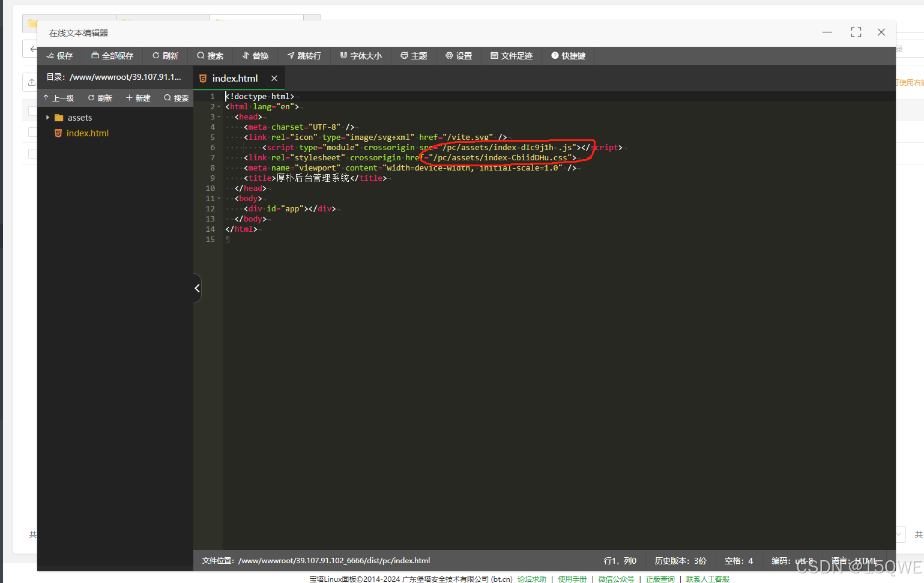Click the 保存 save toolbar button
The image size is (924, 583).
(x=59, y=56)
